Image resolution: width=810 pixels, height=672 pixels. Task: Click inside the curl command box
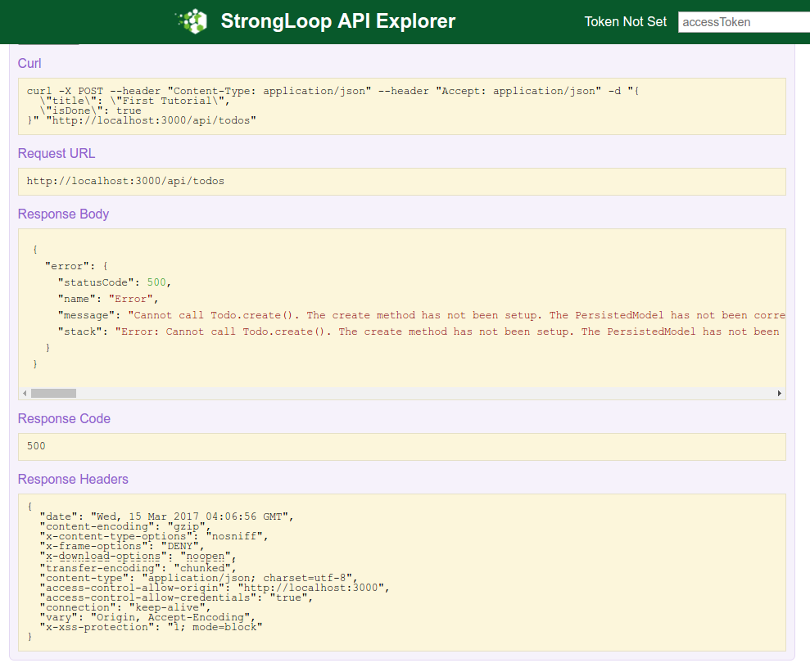click(401, 106)
